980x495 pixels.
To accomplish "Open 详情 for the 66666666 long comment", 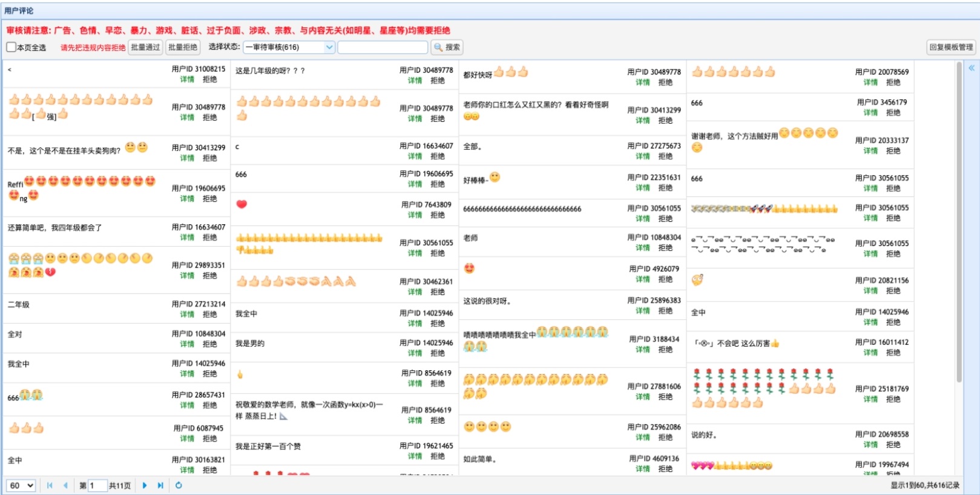I will coord(643,219).
